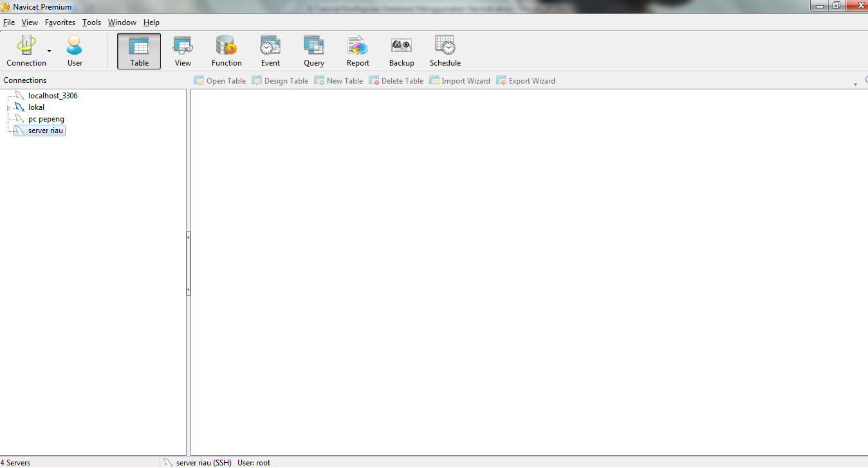Viewport: 868px width, 468px height.
Task: Click the '4 Servers' status text
Action: point(15,463)
